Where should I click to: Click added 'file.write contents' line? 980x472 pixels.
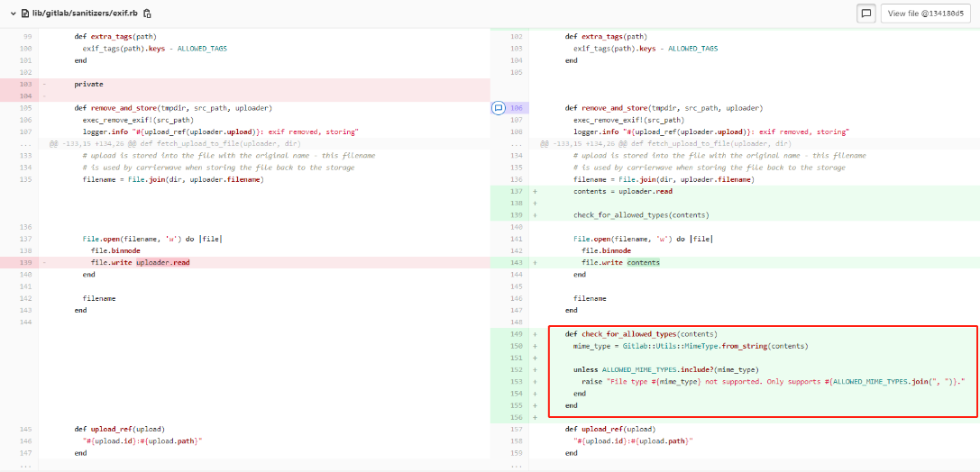tap(620, 262)
